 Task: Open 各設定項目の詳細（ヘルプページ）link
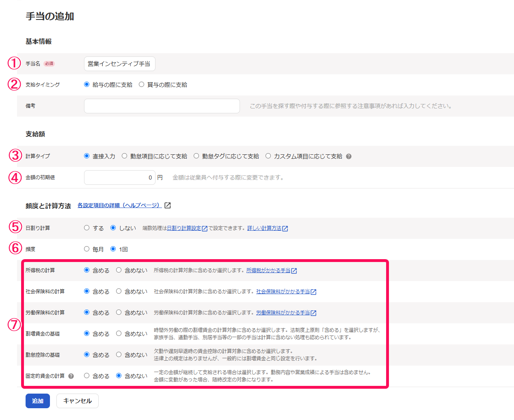pyautogui.click(x=120, y=206)
